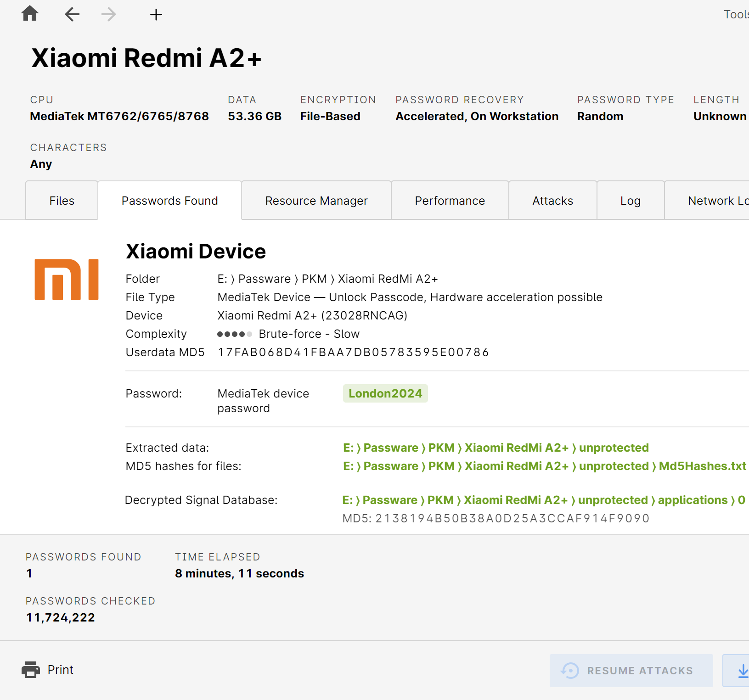Click the Home icon
The height and width of the screenshot is (700, 749).
click(x=30, y=14)
